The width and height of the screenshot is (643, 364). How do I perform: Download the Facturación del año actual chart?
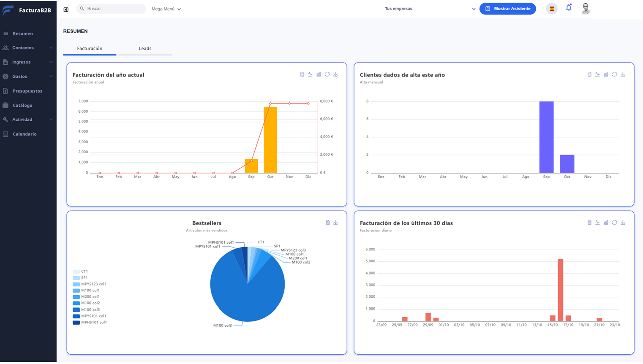click(335, 74)
